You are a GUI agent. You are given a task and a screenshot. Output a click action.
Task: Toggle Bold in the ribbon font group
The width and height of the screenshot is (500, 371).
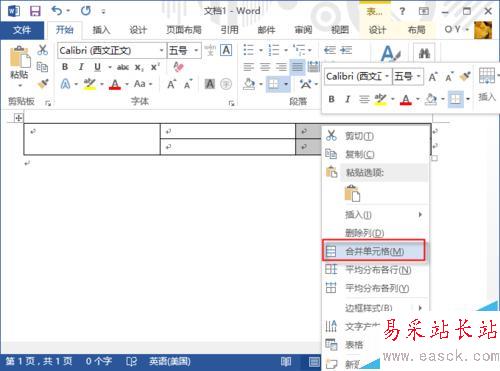tap(65, 67)
